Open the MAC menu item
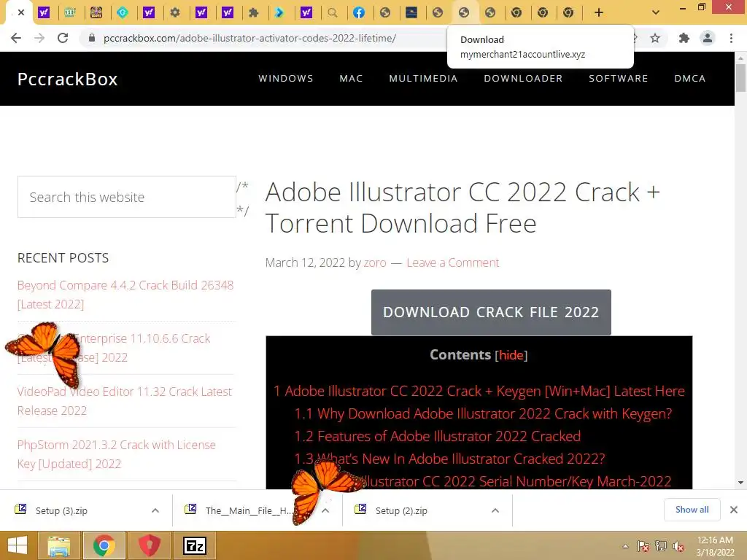Viewport: 747px width, 560px height. [x=351, y=78]
